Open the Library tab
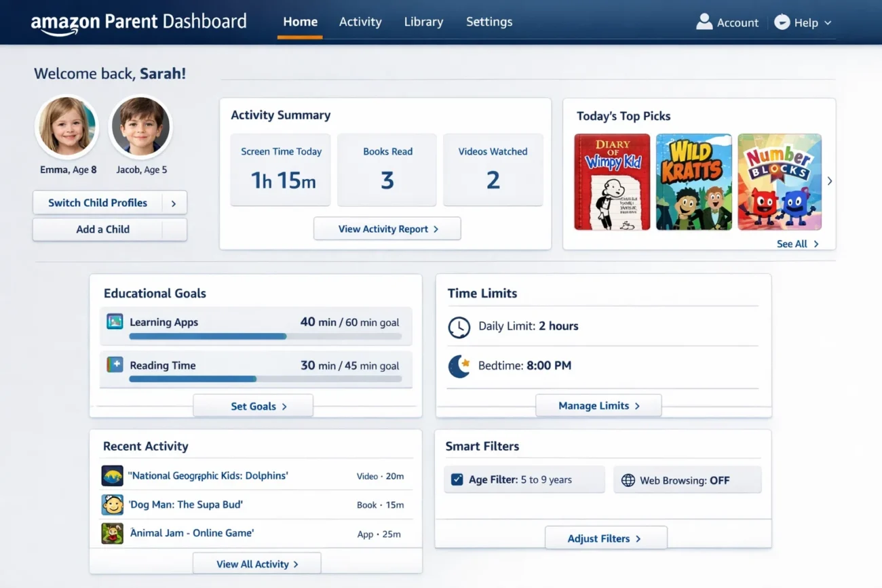Screen dimensions: 882x588 [x=423, y=22]
